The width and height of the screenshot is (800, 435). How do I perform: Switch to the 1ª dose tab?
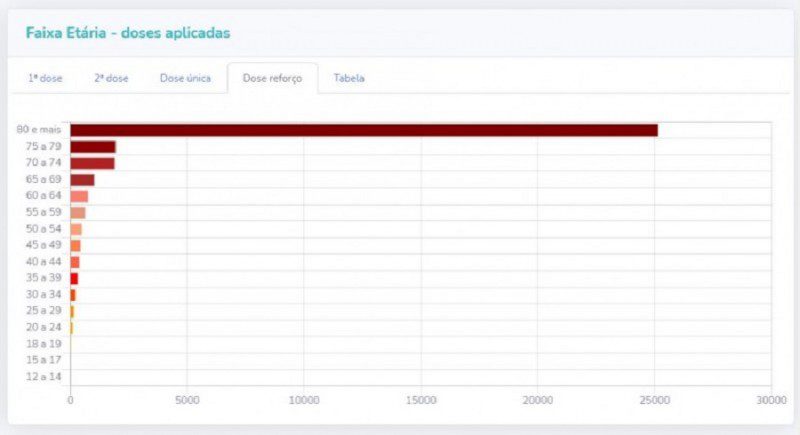click(45, 78)
